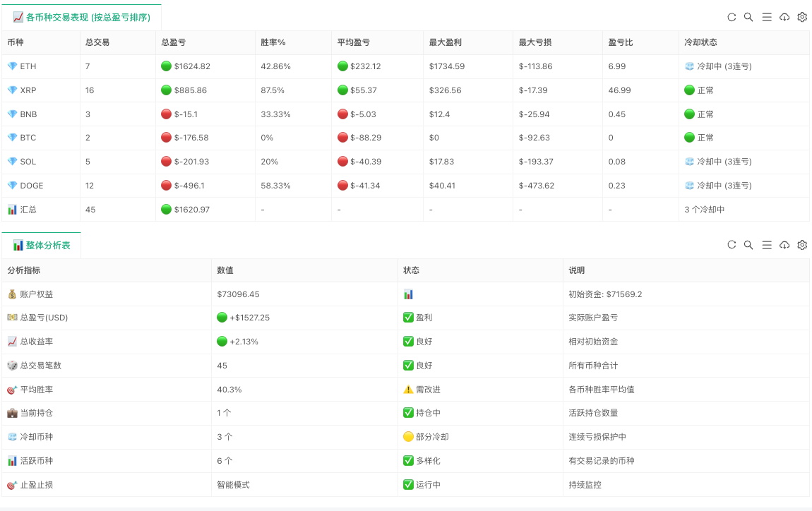Toggle the 盈利 check status on 总盈亏(USD)

pyautogui.click(x=408, y=318)
